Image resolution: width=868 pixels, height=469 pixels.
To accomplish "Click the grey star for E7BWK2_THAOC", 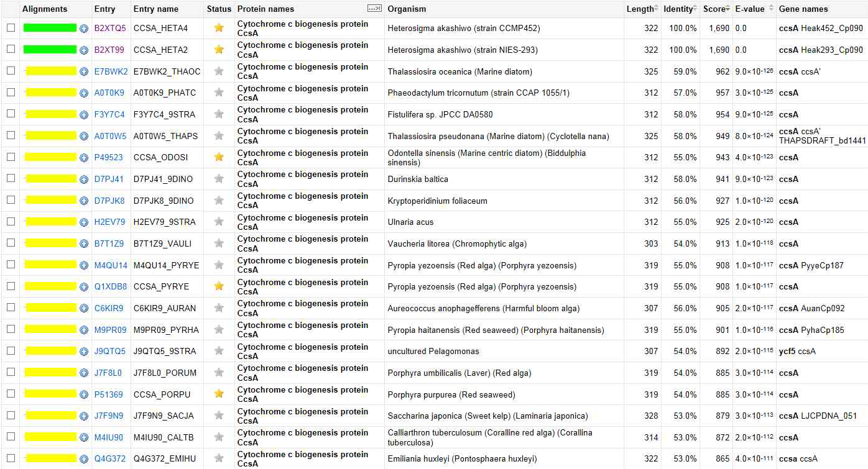I will click(x=218, y=71).
